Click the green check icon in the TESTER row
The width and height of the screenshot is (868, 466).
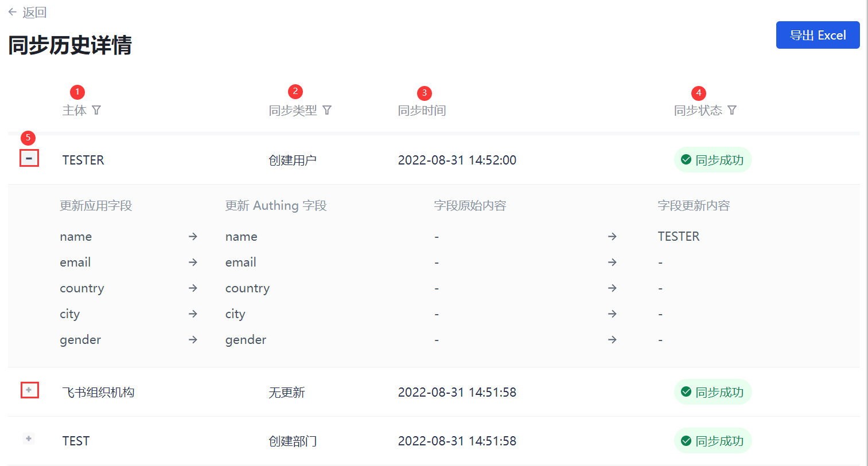(686, 160)
